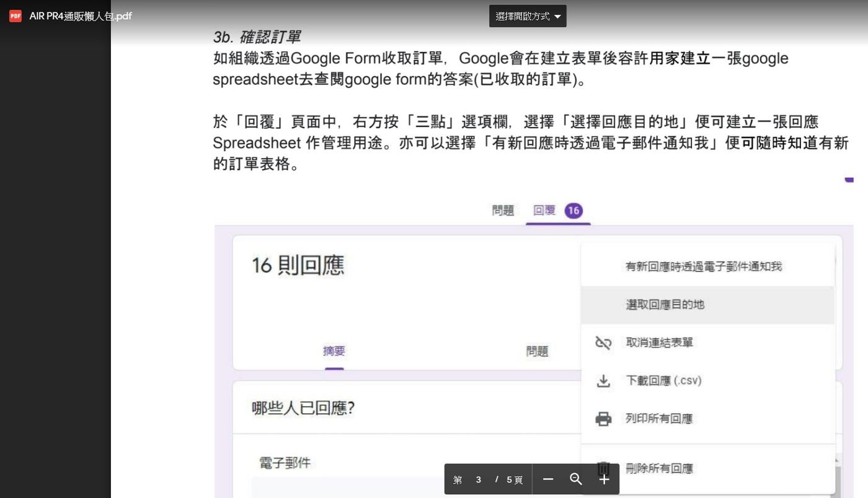Click the 哪些人已回應? heading
Screen dimensions: 868x498
tap(303, 408)
